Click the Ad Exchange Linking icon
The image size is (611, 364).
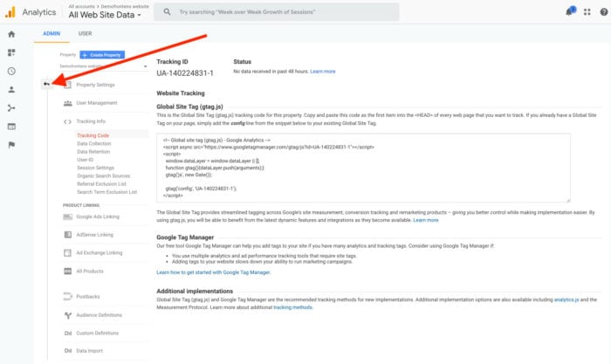(x=67, y=253)
